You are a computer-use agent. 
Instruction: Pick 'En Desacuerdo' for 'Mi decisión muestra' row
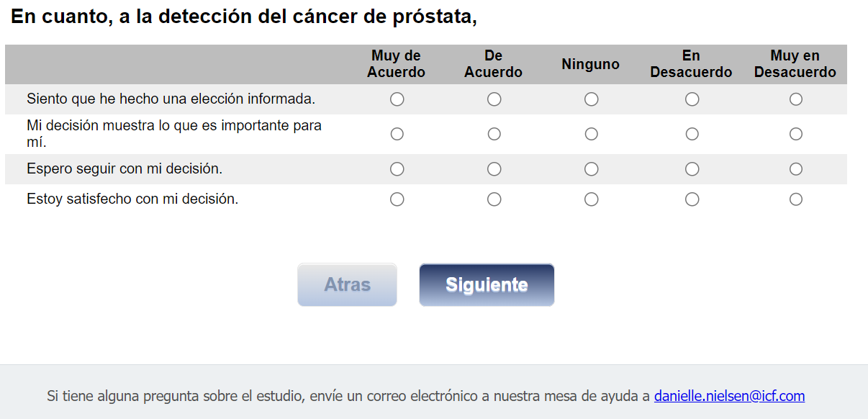[x=692, y=134]
